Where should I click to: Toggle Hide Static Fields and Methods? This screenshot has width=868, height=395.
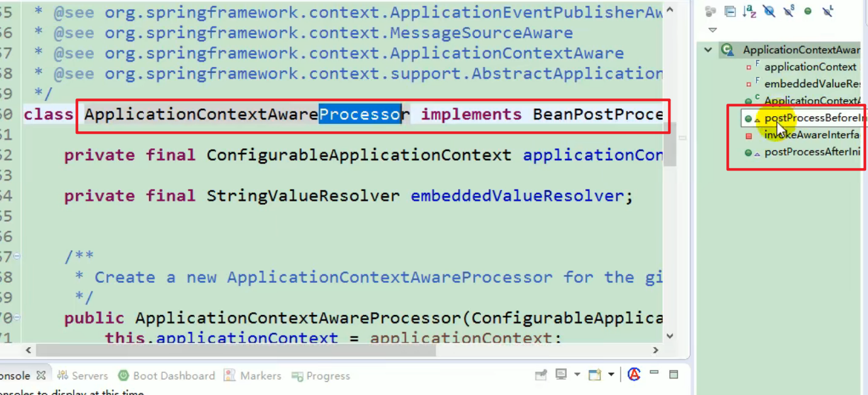click(790, 11)
